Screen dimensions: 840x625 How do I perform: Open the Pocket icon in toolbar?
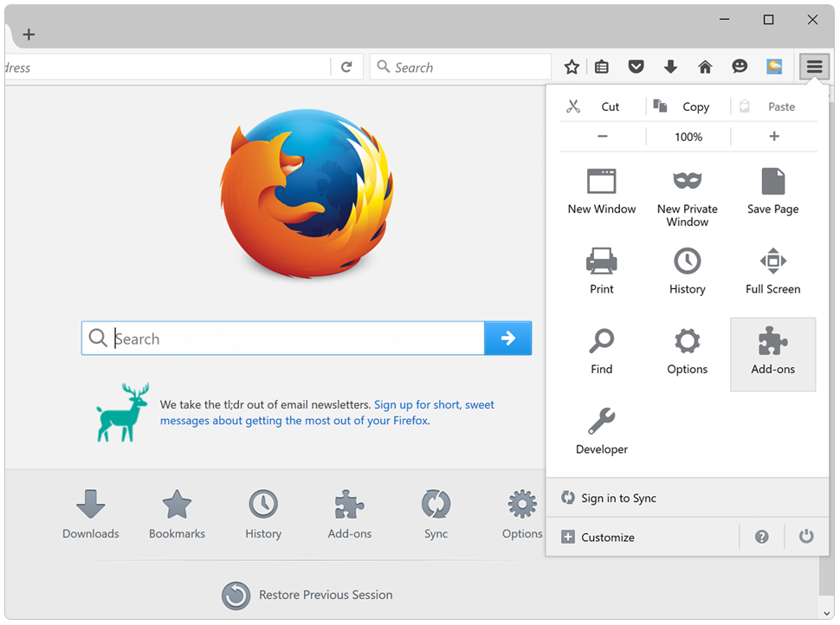tap(636, 67)
